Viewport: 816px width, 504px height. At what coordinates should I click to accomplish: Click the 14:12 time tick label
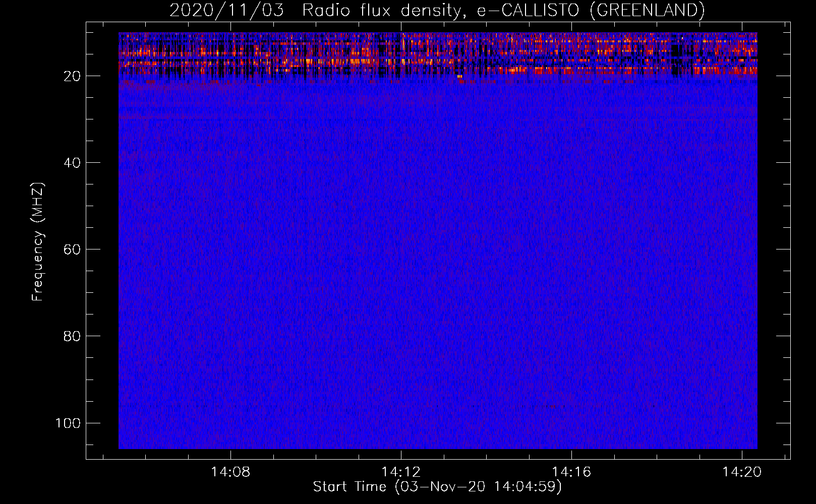(401, 472)
